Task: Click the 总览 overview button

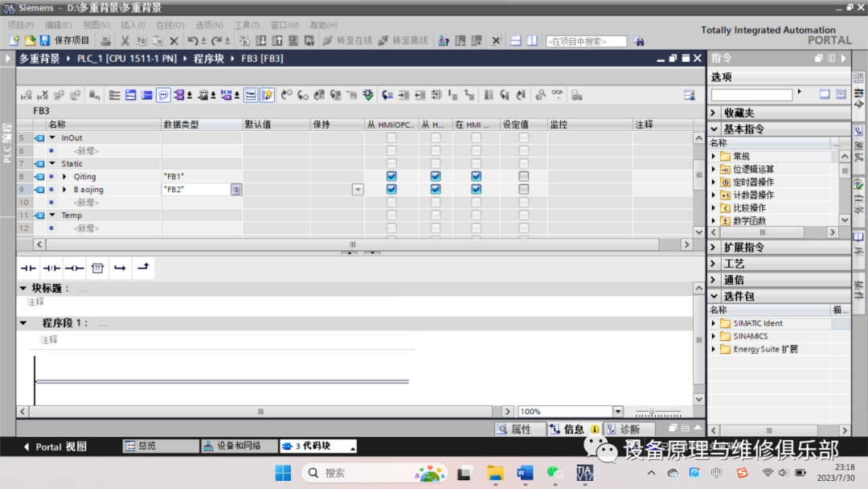Action: click(x=161, y=446)
